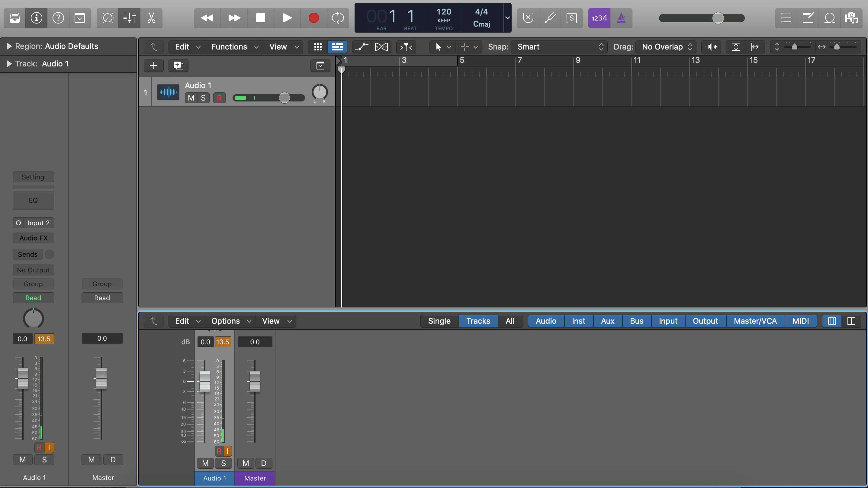Toggle the Cycle mode button

(x=338, y=18)
